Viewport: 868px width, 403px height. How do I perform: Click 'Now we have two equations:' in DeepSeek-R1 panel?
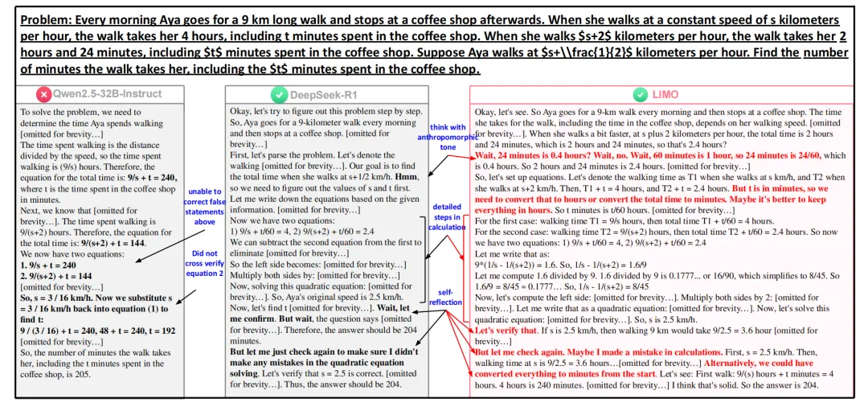pyautogui.click(x=282, y=220)
